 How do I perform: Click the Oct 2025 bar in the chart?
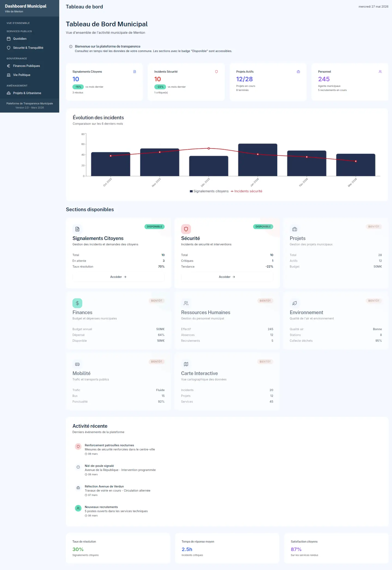pos(111,164)
